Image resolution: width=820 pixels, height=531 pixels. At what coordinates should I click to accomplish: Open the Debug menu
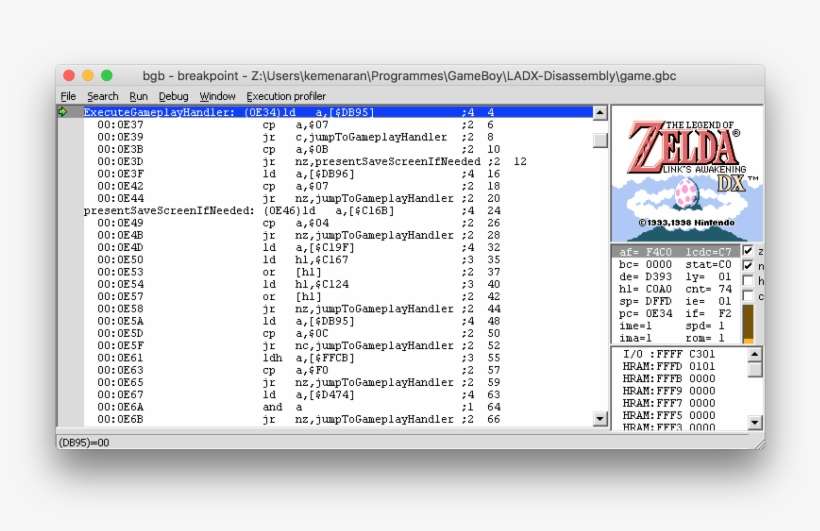tap(173, 96)
